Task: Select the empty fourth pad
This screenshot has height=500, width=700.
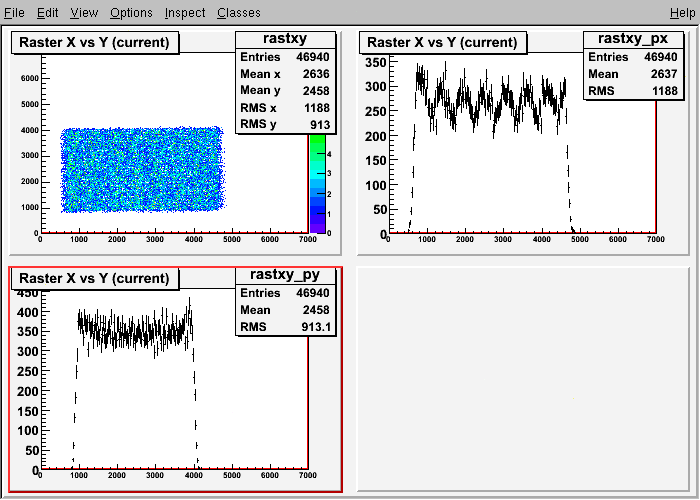Action: 523,379
